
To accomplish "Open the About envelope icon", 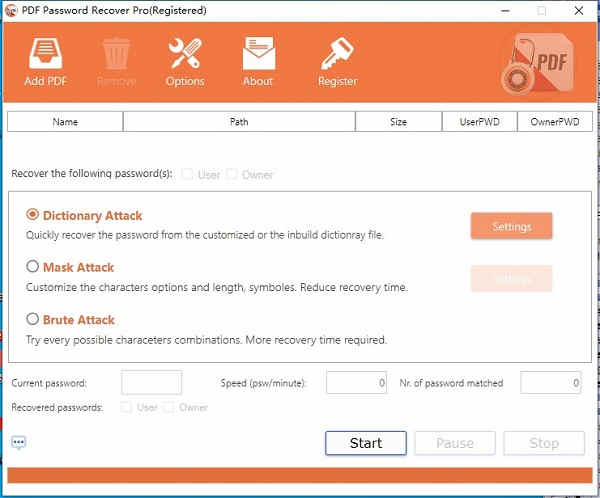I will [258, 53].
